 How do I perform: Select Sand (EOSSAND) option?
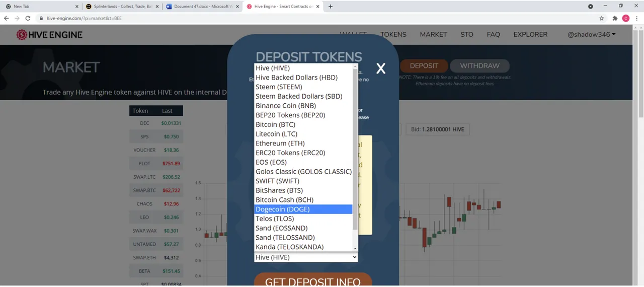pyautogui.click(x=303, y=228)
